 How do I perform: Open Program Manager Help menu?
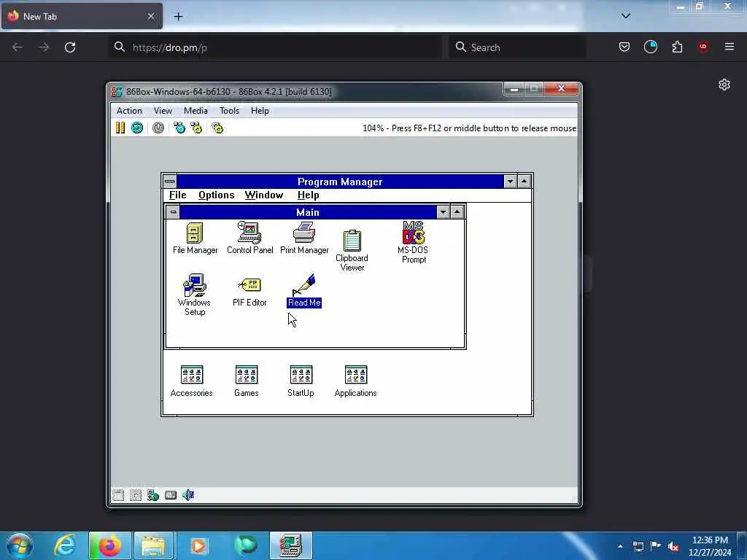309,195
